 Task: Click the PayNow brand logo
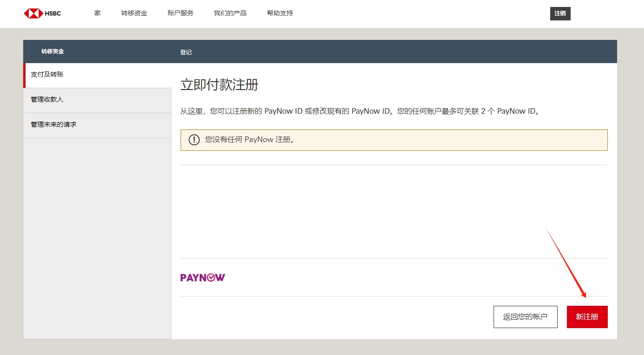coord(202,277)
